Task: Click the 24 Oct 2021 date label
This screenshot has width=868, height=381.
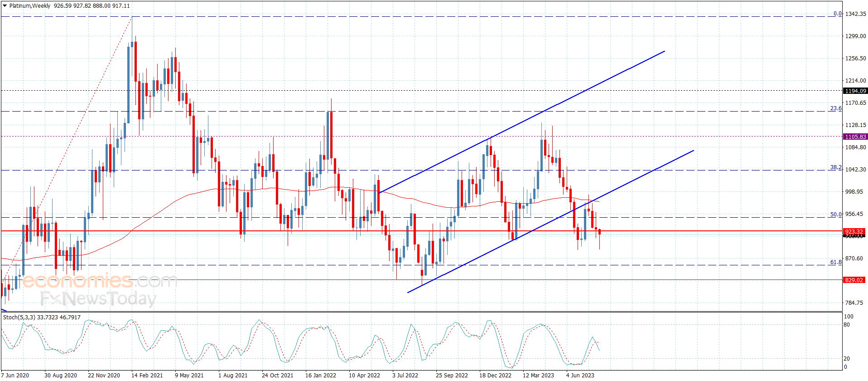Action: coord(277,375)
